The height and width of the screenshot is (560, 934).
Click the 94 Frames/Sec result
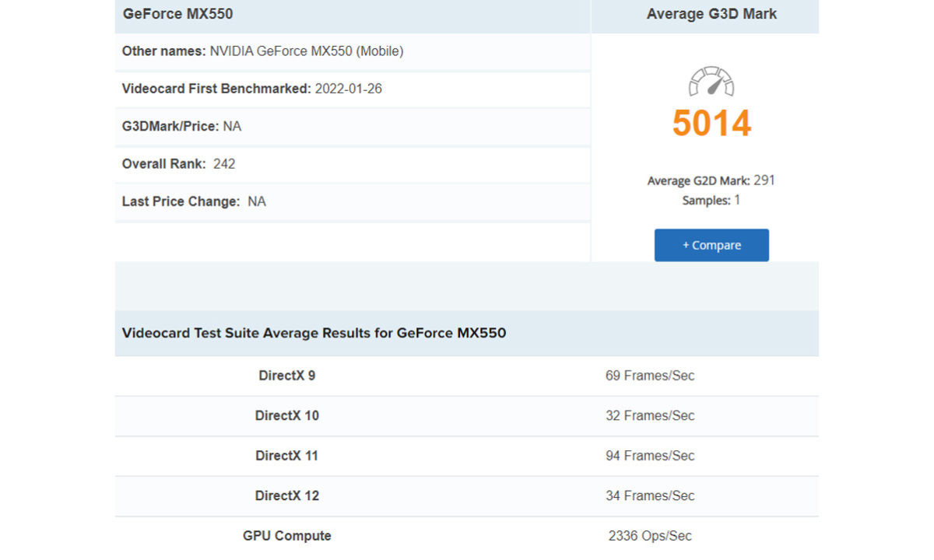650,456
